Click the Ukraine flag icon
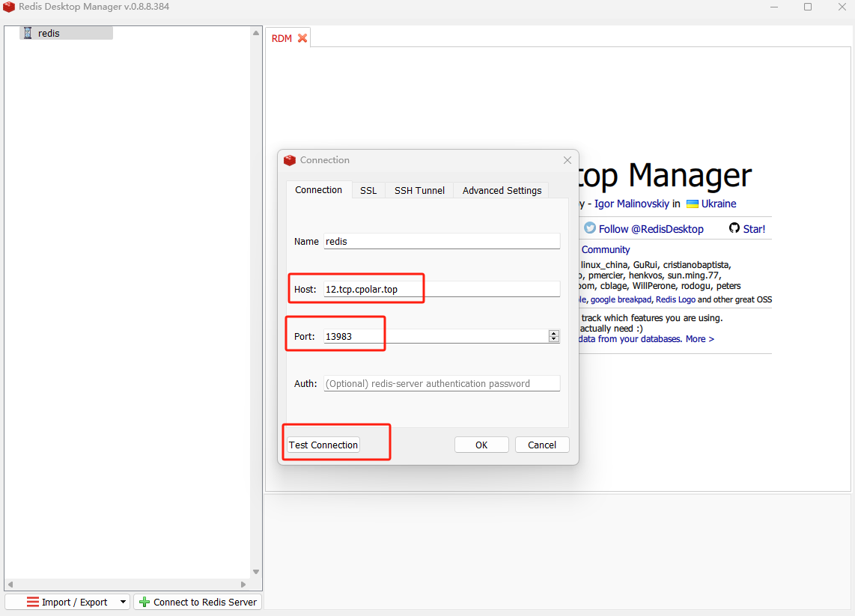 [693, 204]
